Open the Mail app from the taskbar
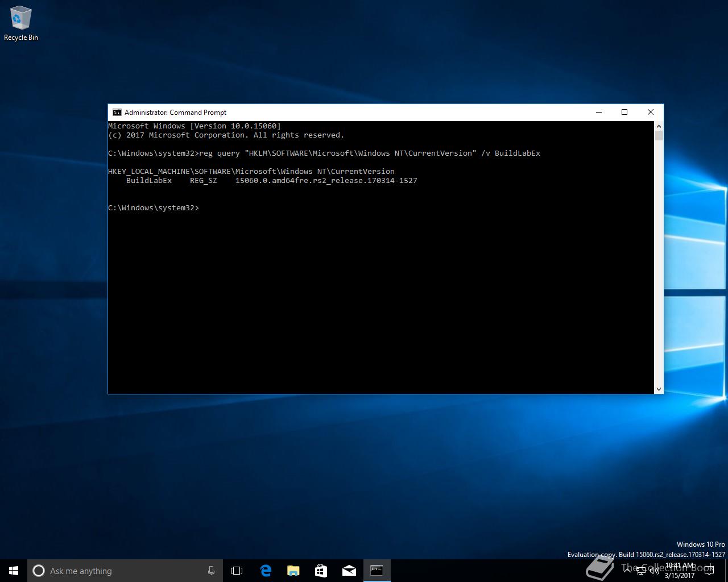Image resolution: width=728 pixels, height=582 pixels. (x=349, y=571)
